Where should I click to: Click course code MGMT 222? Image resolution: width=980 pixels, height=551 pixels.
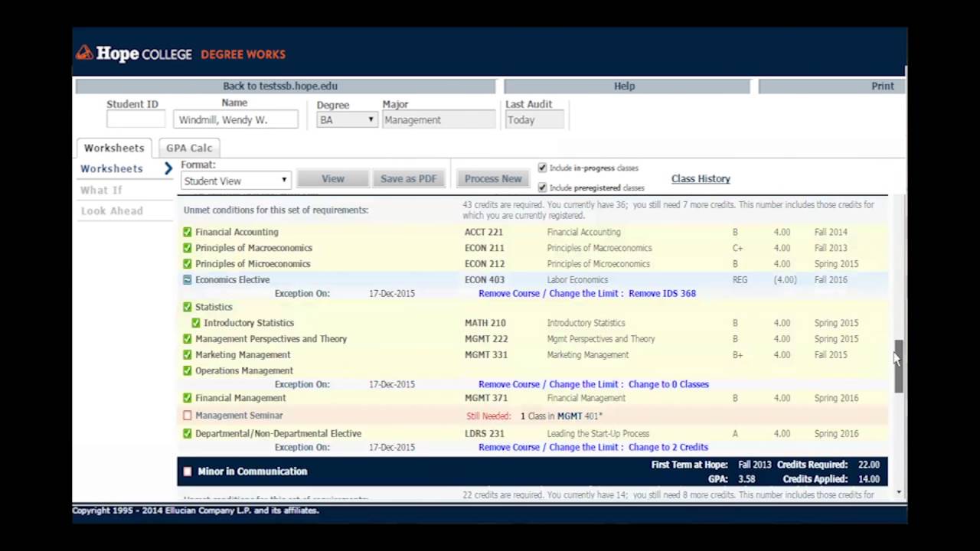pyautogui.click(x=486, y=339)
